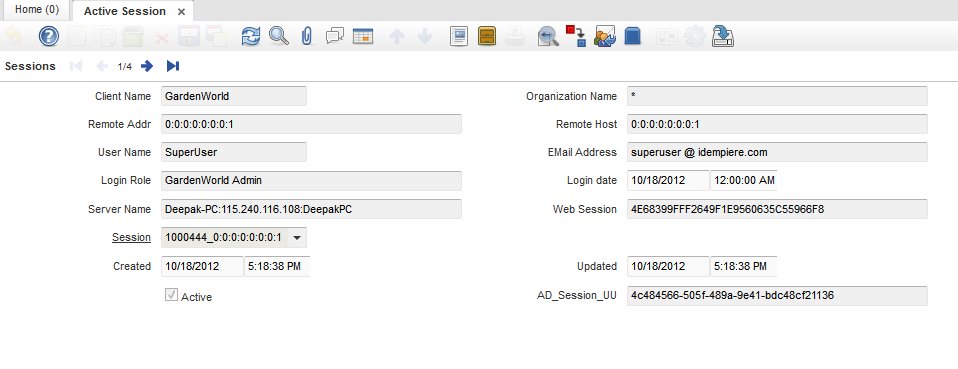
Task: Open the Archive cabinet icon
Action: coord(487,37)
